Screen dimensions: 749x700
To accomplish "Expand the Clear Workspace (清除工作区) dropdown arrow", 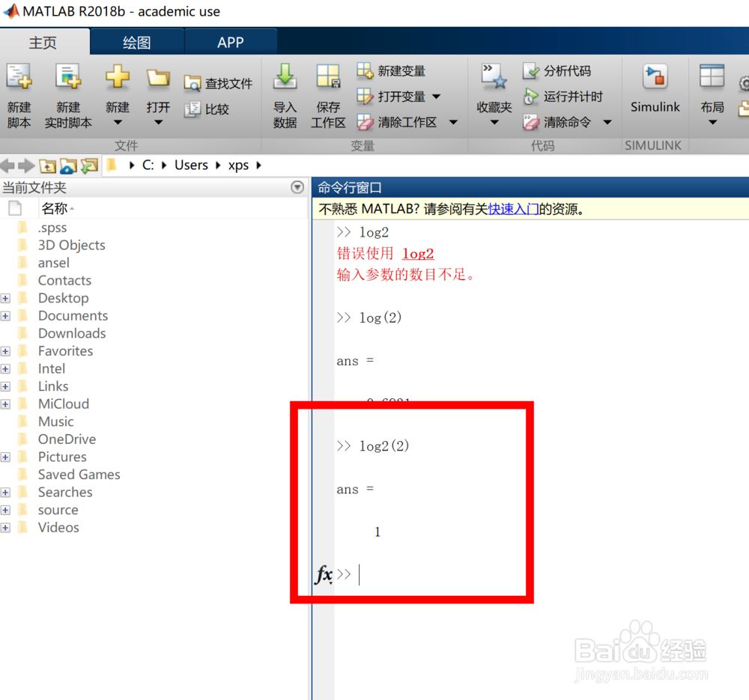I will point(454,122).
